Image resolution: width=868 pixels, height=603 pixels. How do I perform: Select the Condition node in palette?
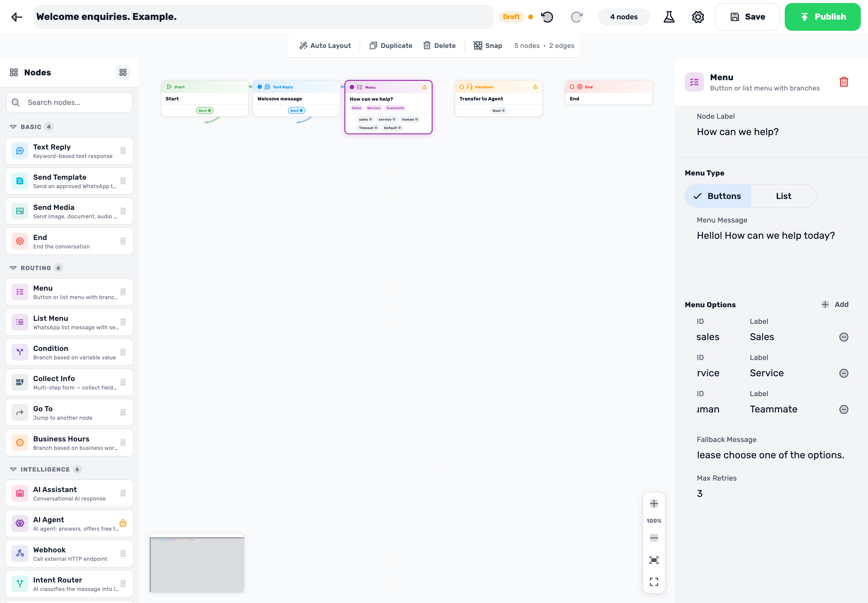coord(70,352)
